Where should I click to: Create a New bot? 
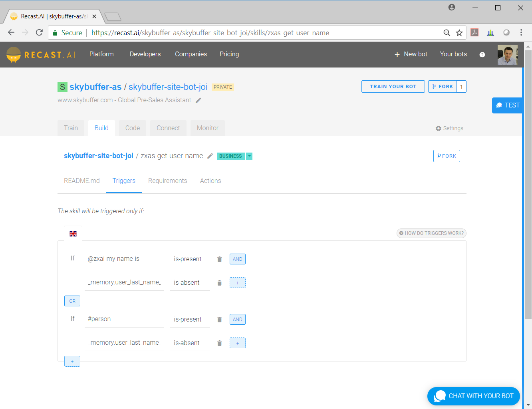(411, 54)
